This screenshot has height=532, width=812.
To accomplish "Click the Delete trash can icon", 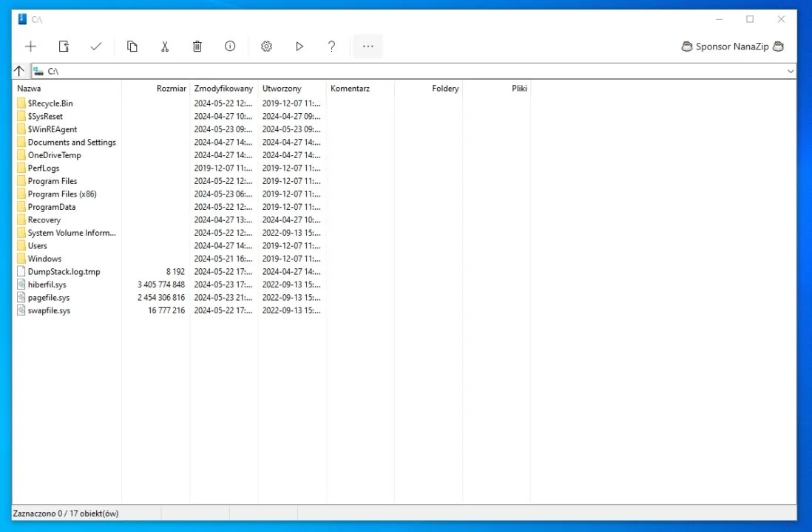I will (x=197, y=47).
